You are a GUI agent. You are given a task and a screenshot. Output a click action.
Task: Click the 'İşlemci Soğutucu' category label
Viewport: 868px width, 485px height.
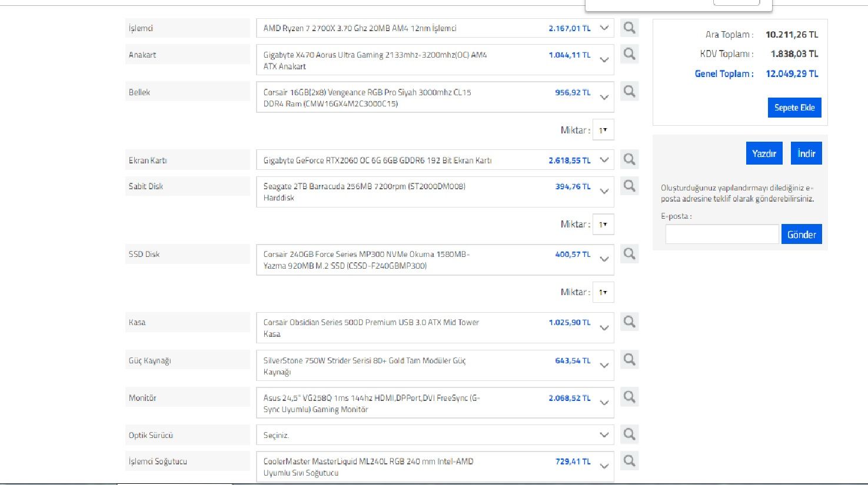tap(158, 461)
